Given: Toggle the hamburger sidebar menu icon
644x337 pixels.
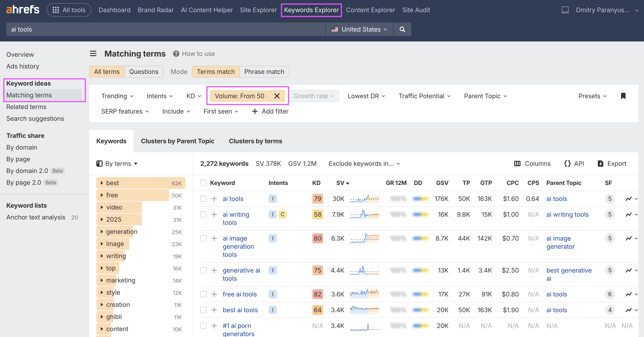Looking at the screenshot, I should click(93, 54).
